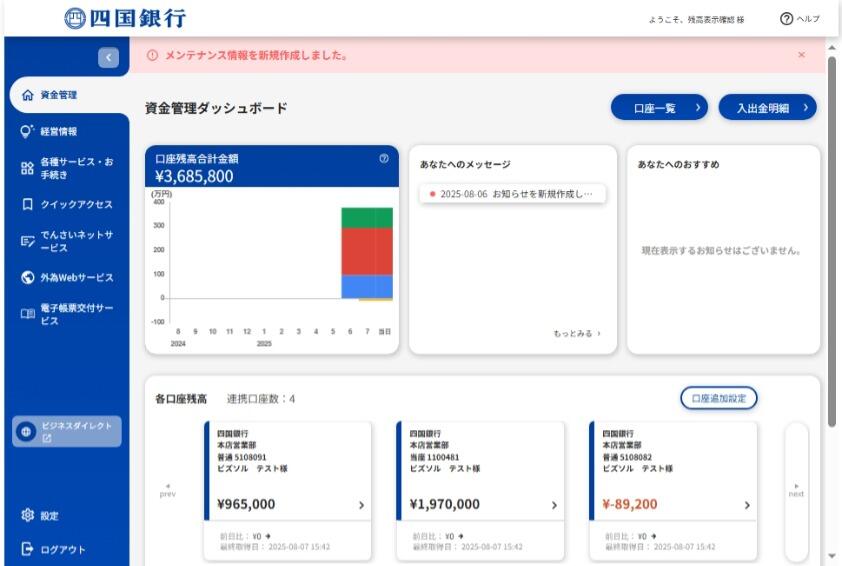The image size is (842, 566).
Task: Click the ログアウト exit icon
Action: pos(27,549)
